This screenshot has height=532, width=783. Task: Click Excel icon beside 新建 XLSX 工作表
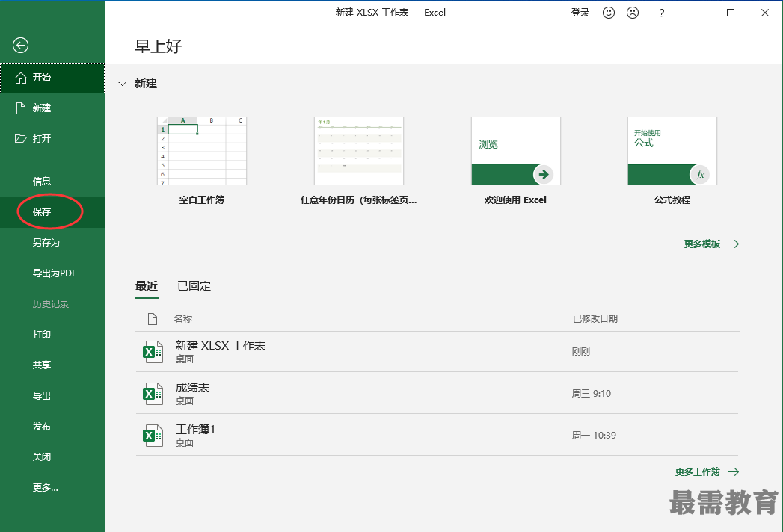click(153, 353)
